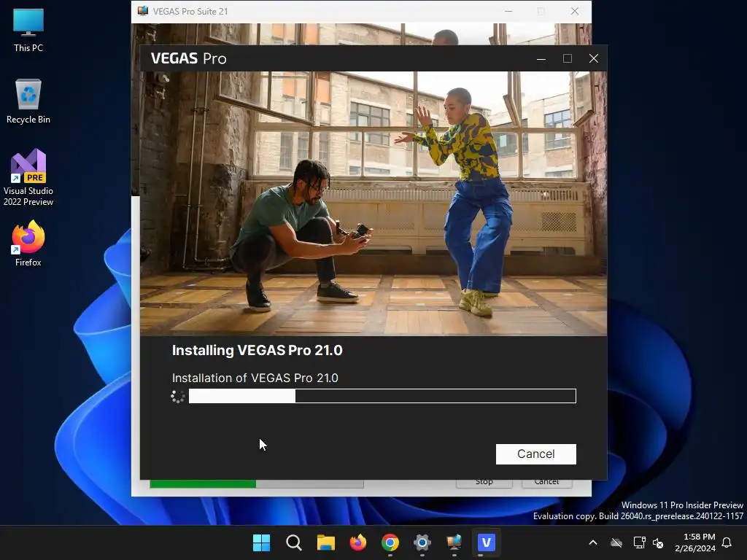This screenshot has height=560, width=747.
Task: Minimize the VEGAS Pro installer window
Action: pos(541,58)
